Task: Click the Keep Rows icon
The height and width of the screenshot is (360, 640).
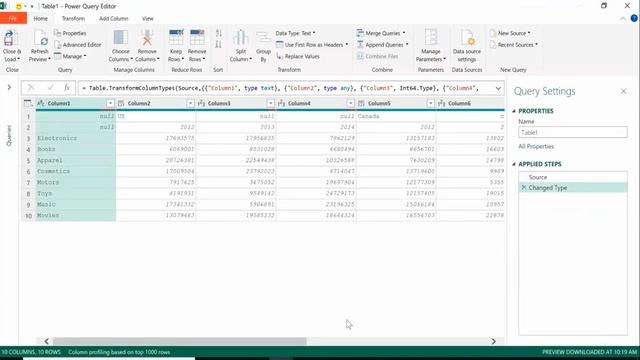Action: coord(176,38)
